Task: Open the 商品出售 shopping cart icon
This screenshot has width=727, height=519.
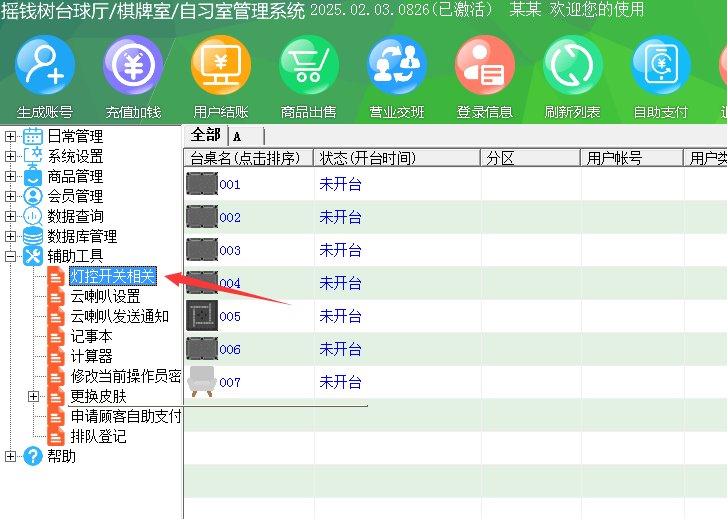Action: [309, 66]
